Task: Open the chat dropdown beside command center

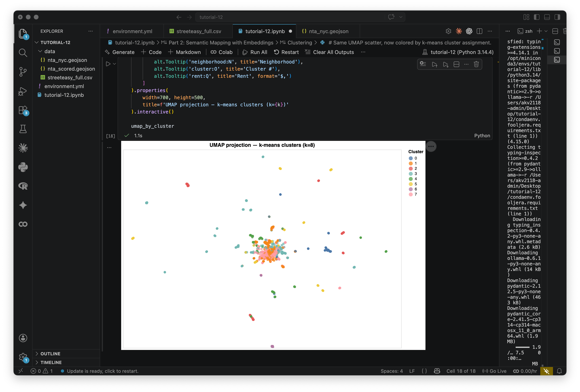Action: point(401,17)
